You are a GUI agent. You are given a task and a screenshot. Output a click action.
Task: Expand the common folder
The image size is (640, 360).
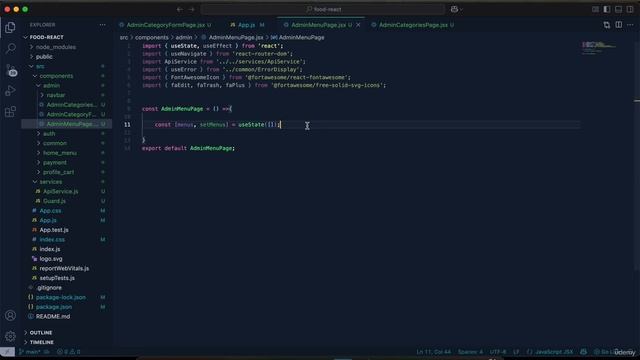(x=55, y=143)
